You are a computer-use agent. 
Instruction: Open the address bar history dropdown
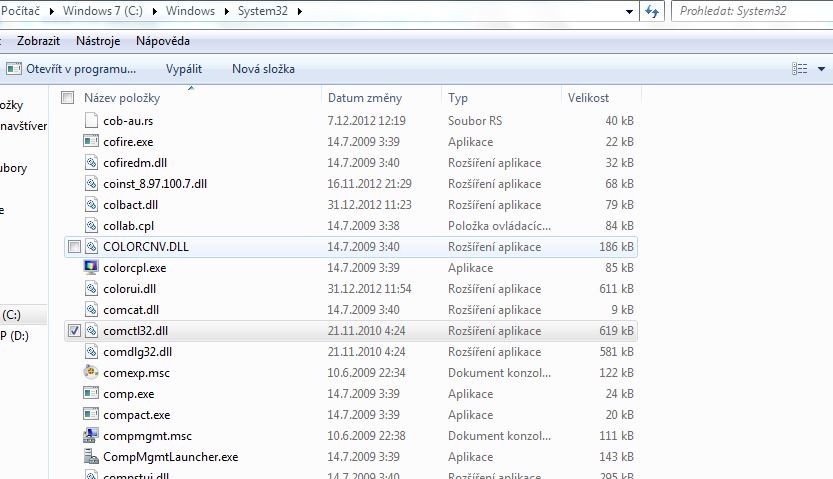[x=630, y=11]
